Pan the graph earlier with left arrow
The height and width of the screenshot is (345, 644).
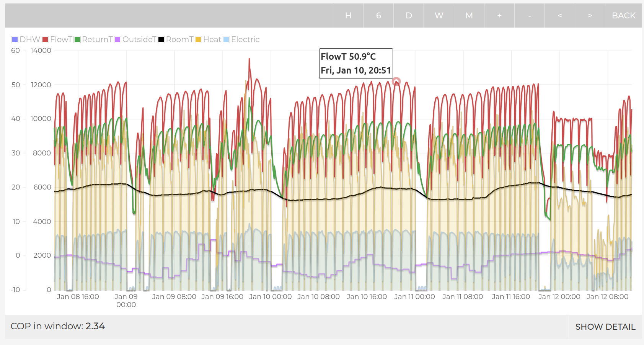[x=560, y=16]
